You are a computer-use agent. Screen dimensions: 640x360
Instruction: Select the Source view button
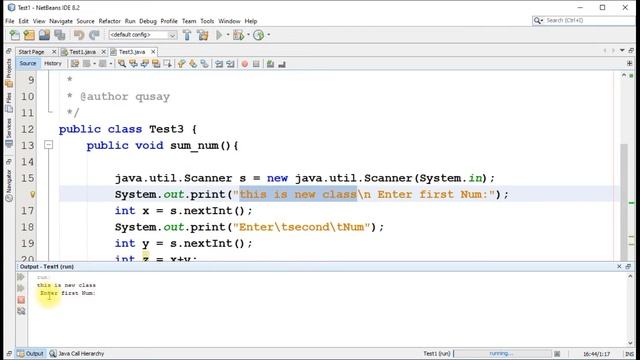[27, 64]
